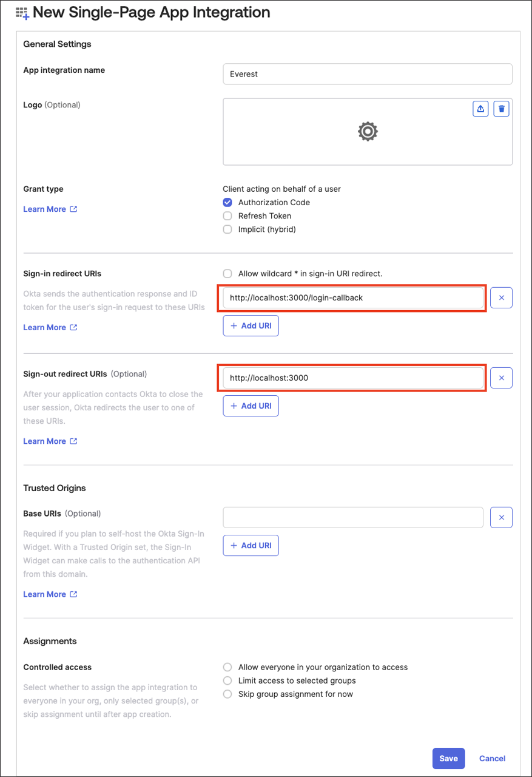
Task: Uncheck the Authorization Code grant type
Action: [x=227, y=203]
